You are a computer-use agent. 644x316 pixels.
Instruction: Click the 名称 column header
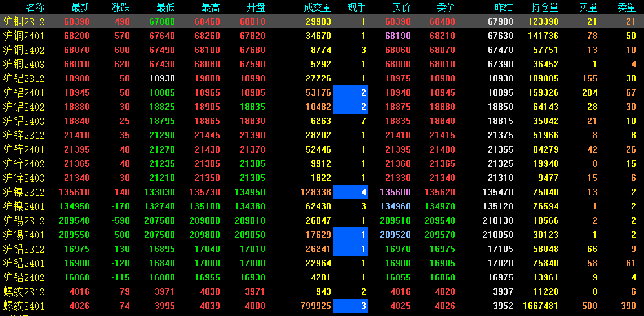tap(36, 7)
